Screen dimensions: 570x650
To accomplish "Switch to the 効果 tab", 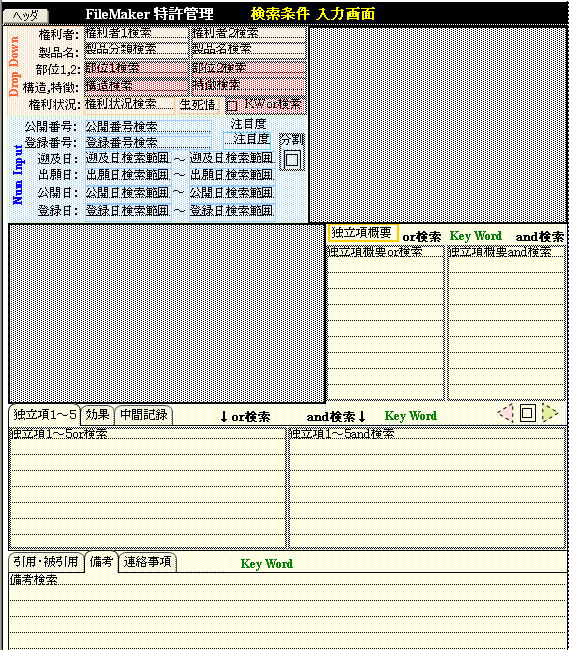I will tap(97, 414).
